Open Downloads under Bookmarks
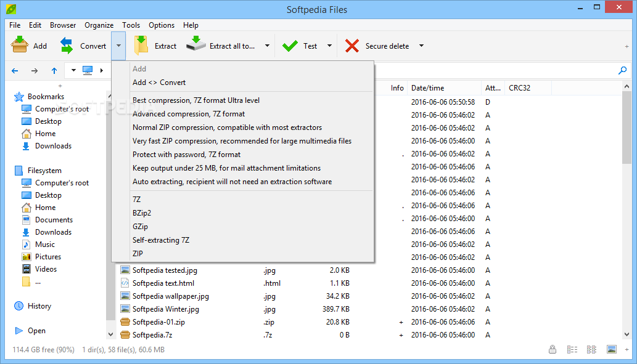 (53, 146)
